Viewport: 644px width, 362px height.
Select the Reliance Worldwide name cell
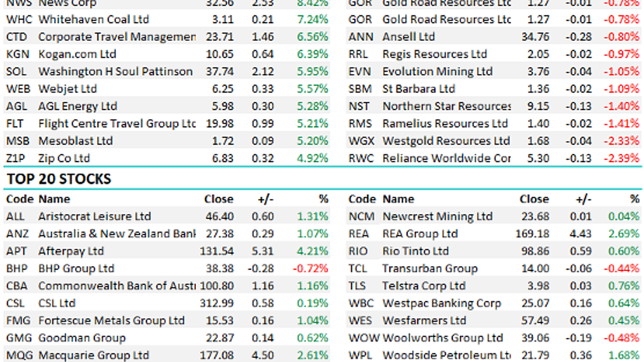(x=446, y=158)
